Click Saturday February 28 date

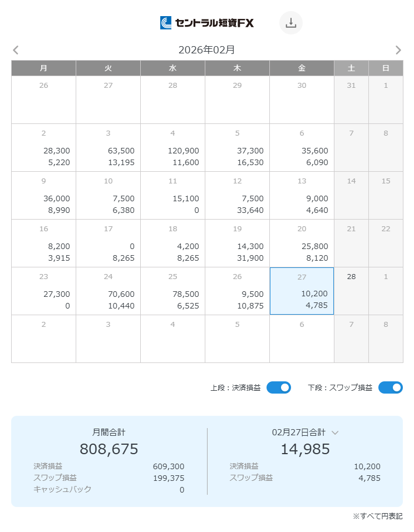(351, 291)
